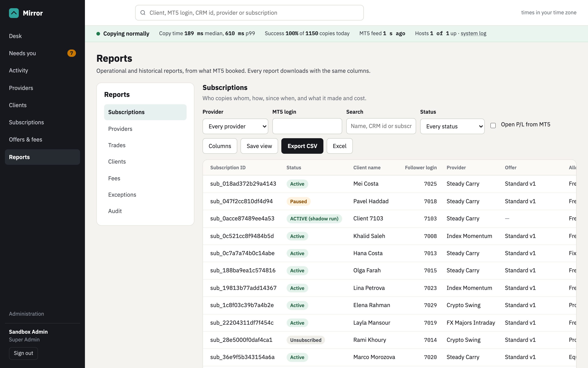Click FX Majors Intraday provider cell
The width and height of the screenshot is (588, 368).
(471, 323)
